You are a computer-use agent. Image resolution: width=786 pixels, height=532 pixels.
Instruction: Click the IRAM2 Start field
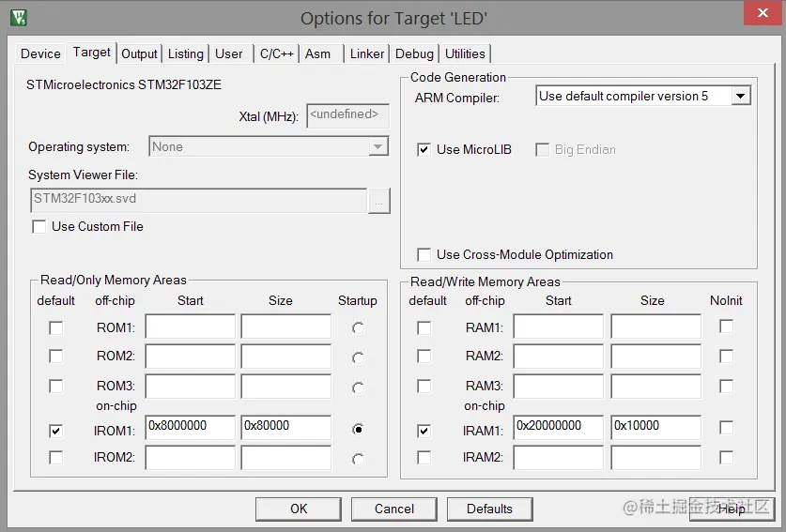click(x=559, y=457)
